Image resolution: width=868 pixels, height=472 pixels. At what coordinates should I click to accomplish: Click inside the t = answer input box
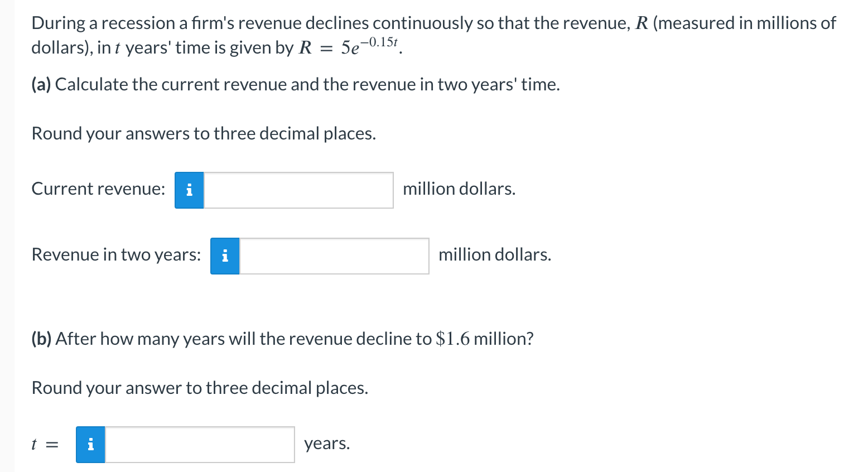pos(200,444)
